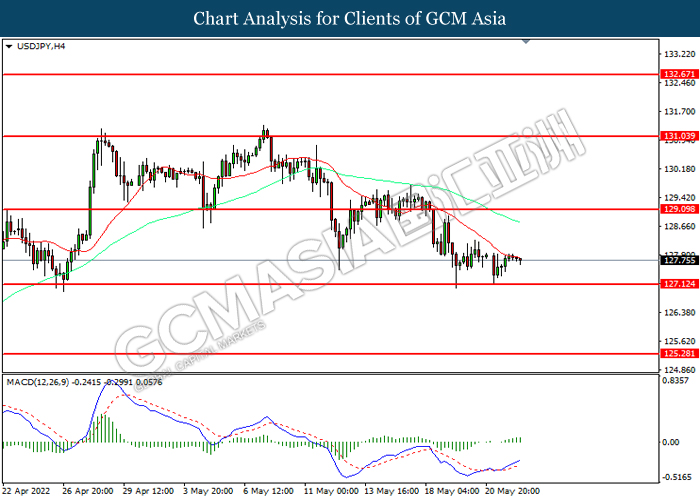Click the 124.860 value on price axis
Screen dimensions: 700x500
(679, 370)
